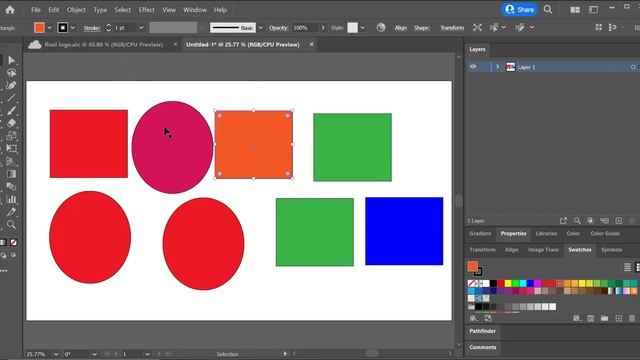Select the Gradient tool
This screenshot has height=360, width=640.
(11, 174)
